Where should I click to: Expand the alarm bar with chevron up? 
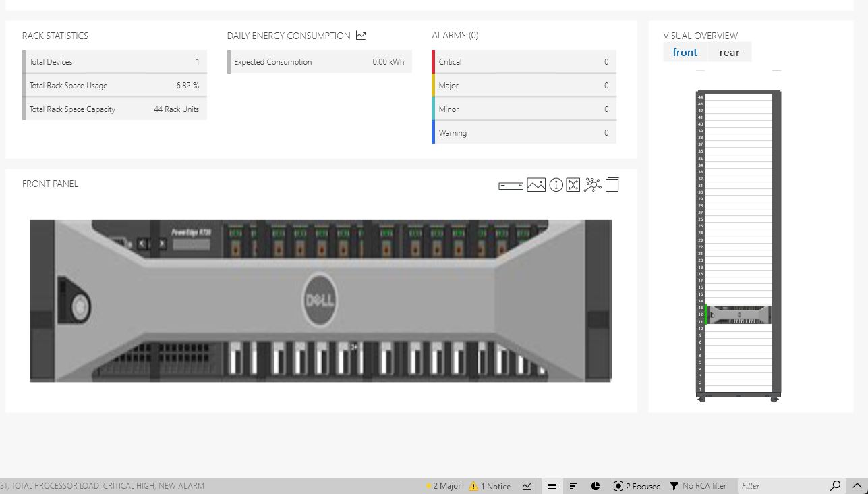pos(857,486)
